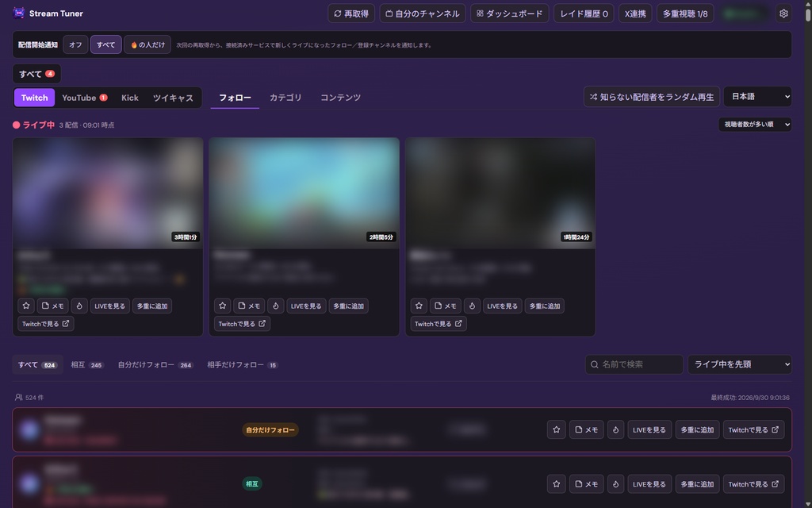Select the コンテンツ tab
812x508 pixels.
[340, 98]
